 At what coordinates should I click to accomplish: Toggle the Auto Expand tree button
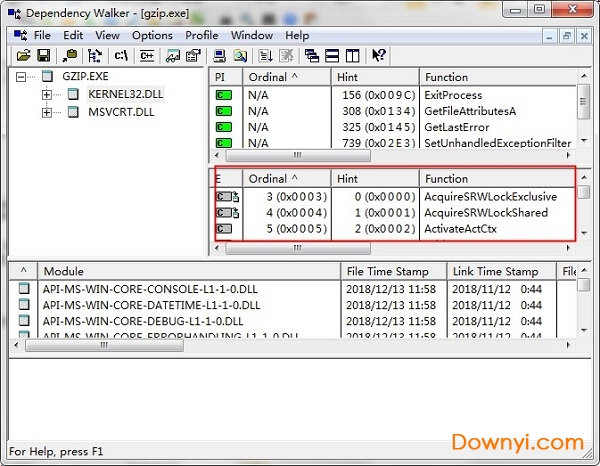94,56
